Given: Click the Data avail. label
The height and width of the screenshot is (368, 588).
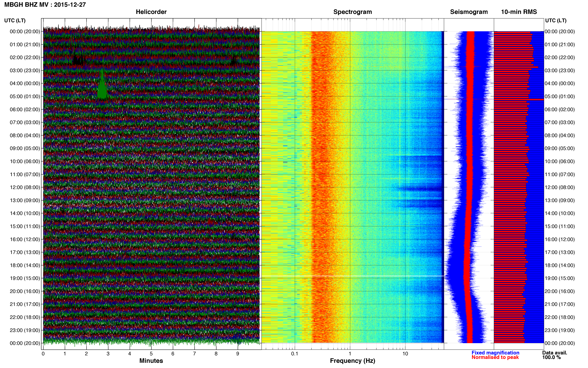Looking at the screenshot, I should (555, 353).
